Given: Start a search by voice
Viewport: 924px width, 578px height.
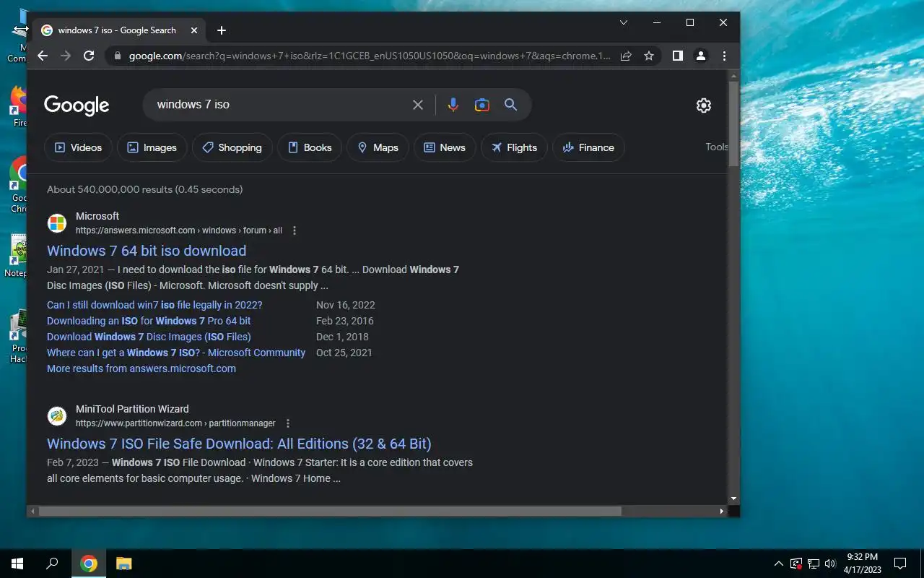Looking at the screenshot, I should tap(453, 105).
